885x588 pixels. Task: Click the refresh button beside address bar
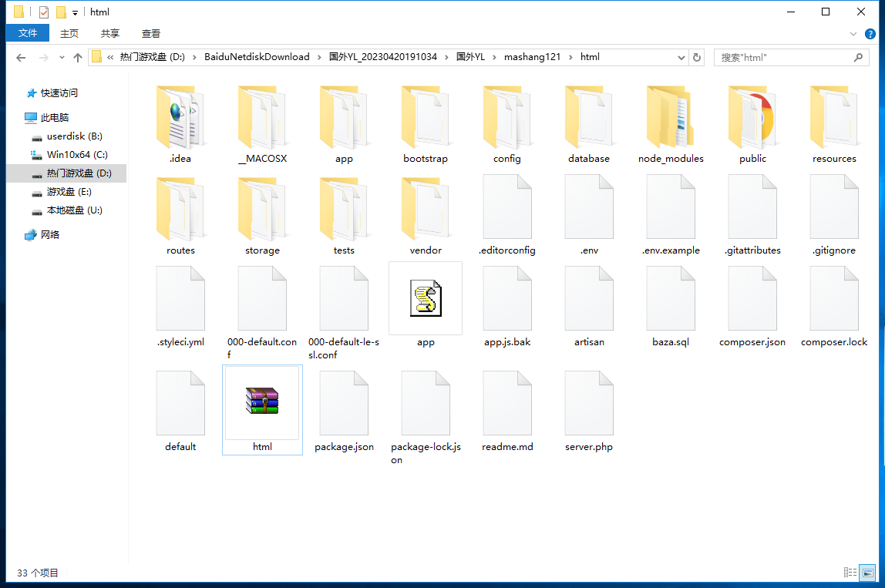[x=697, y=57]
